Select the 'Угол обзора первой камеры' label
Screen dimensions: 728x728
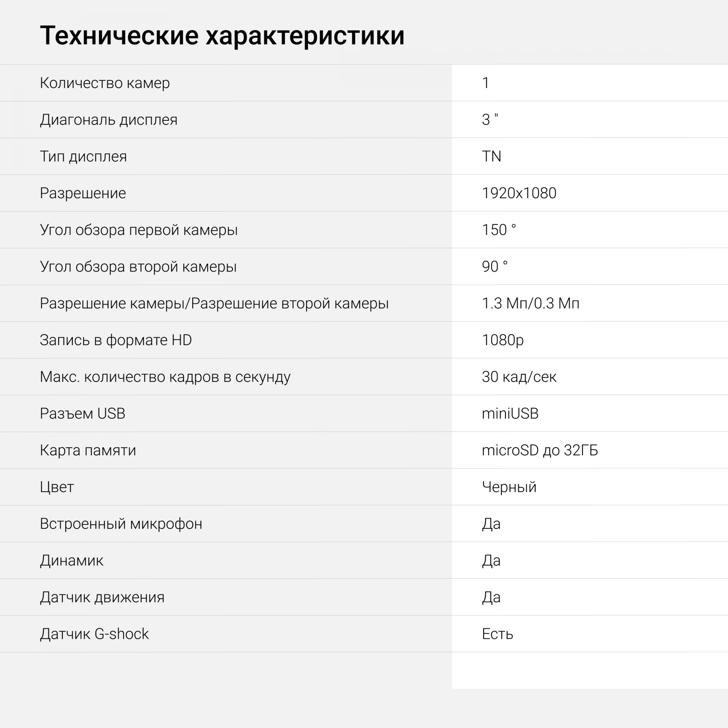(139, 230)
